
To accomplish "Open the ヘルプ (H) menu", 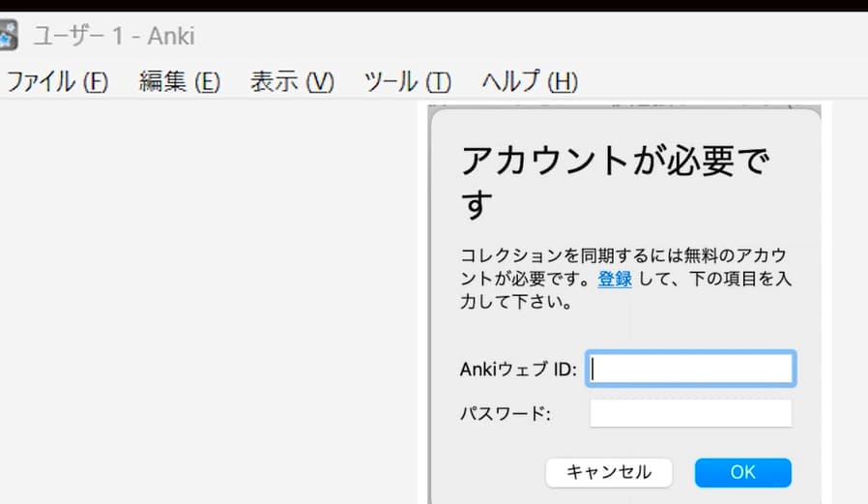I will pyautogui.click(x=531, y=82).
